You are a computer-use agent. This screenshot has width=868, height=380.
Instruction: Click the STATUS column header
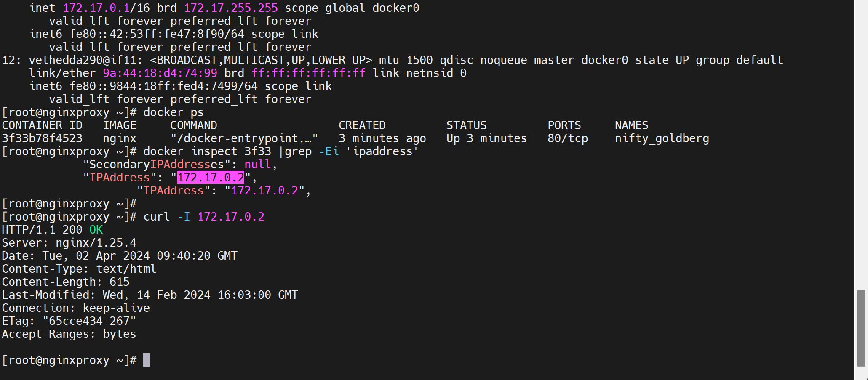466,125
